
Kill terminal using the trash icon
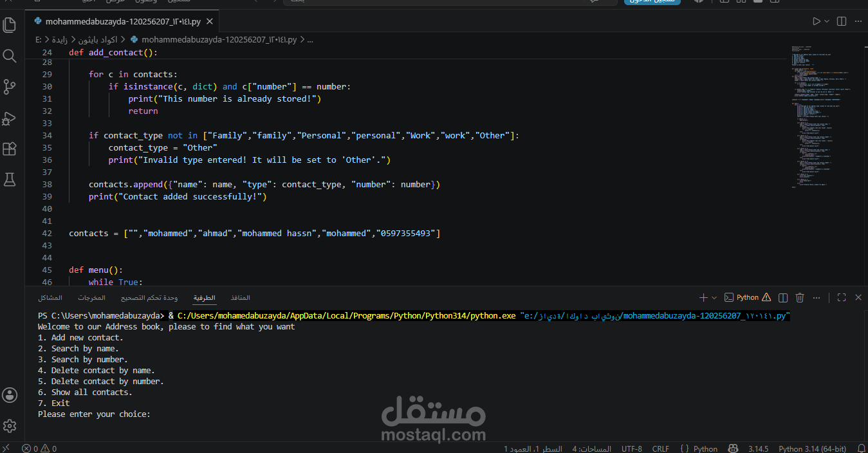click(800, 298)
